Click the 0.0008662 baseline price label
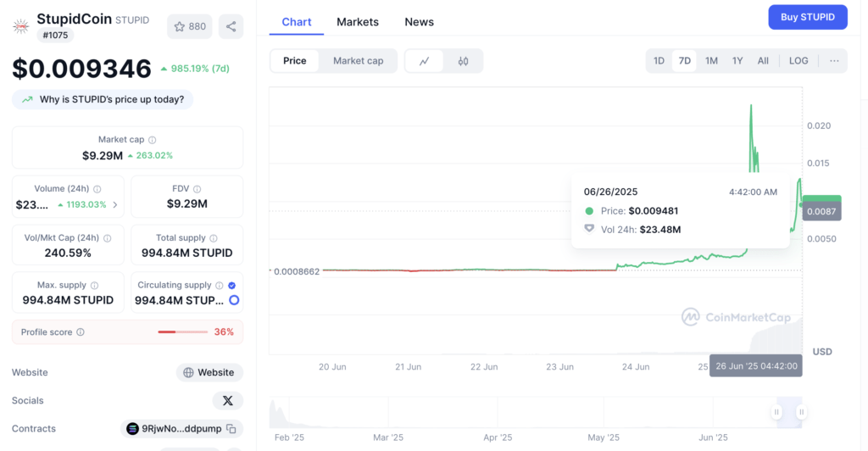The width and height of the screenshot is (868, 451). point(296,272)
